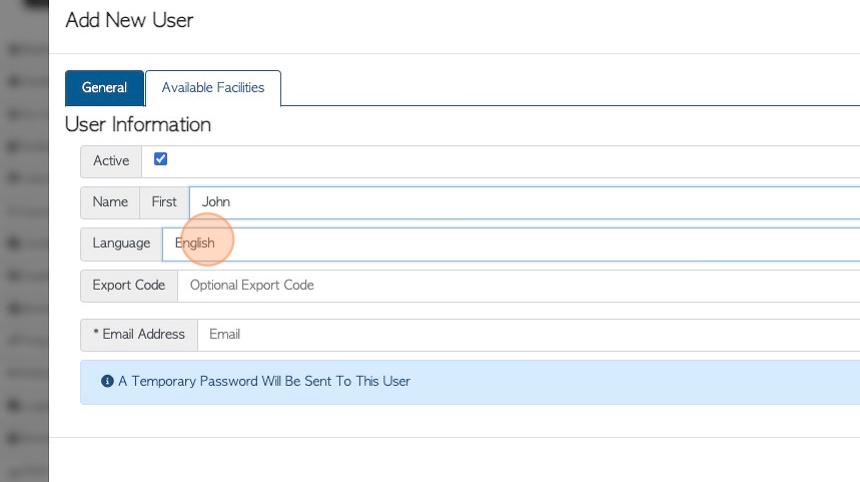This screenshot has width=860, height=482.
Task: Focus the First name field containing John
Action: point(524,202)
